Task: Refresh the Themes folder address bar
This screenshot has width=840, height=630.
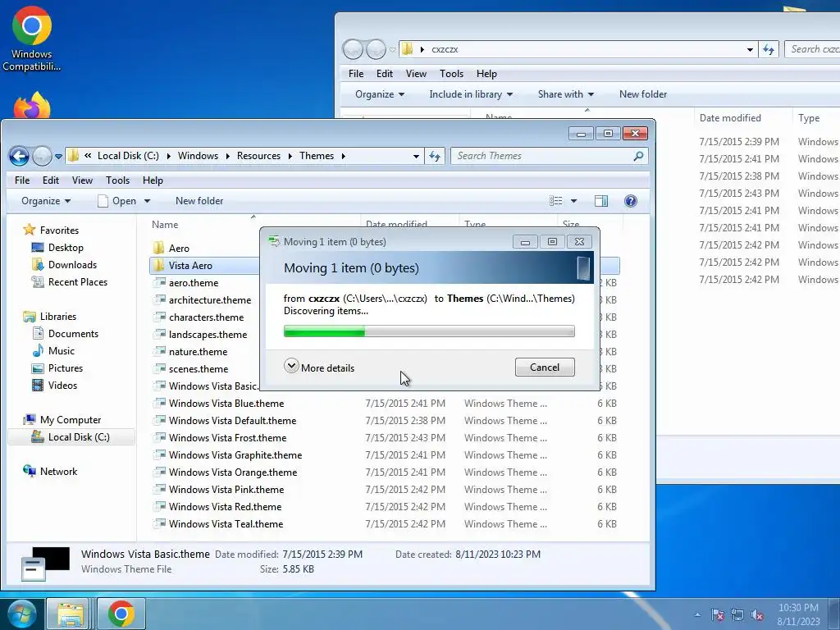Action: [x=435, y=156]
